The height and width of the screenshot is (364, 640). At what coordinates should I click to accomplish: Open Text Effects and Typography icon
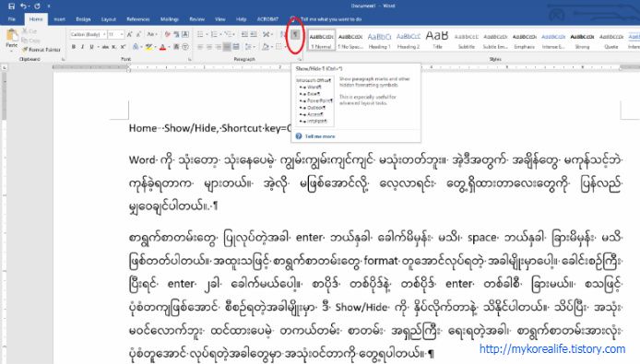136,47
